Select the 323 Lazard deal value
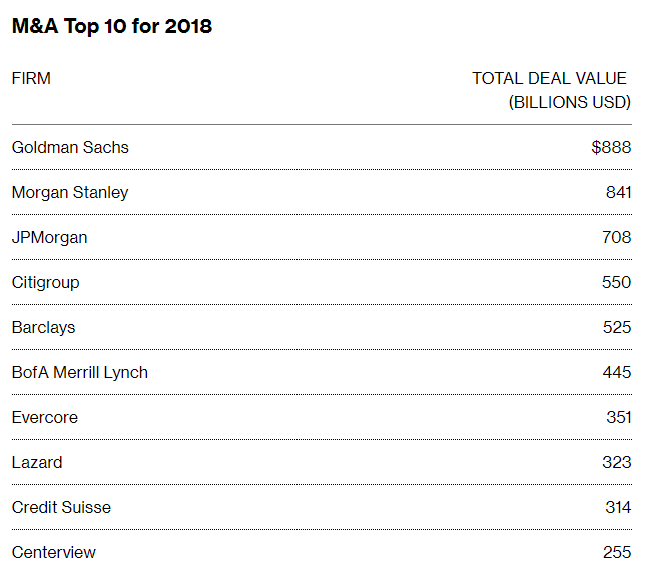Viewport: 646px width, 586px height. [x=616, y=462]
